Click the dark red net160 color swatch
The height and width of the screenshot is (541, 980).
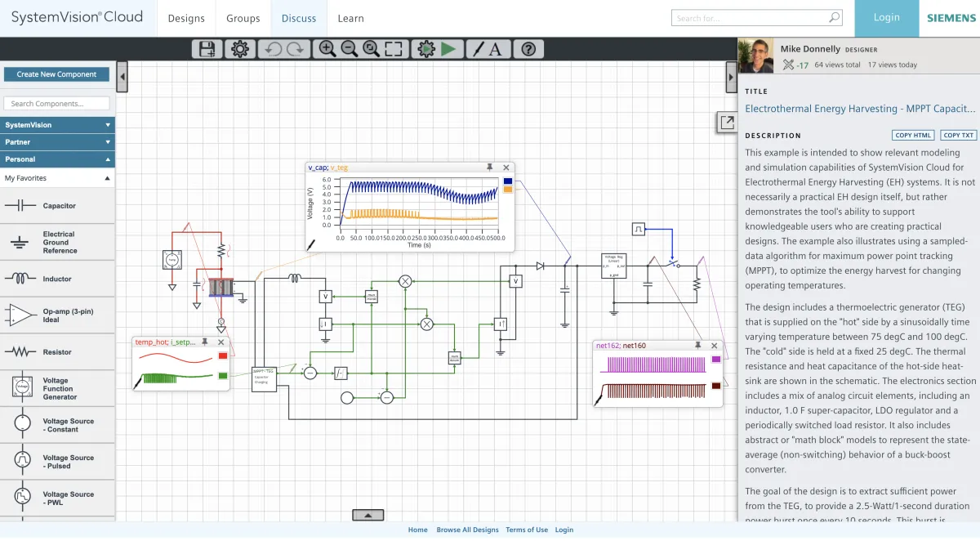coord(716,386)
